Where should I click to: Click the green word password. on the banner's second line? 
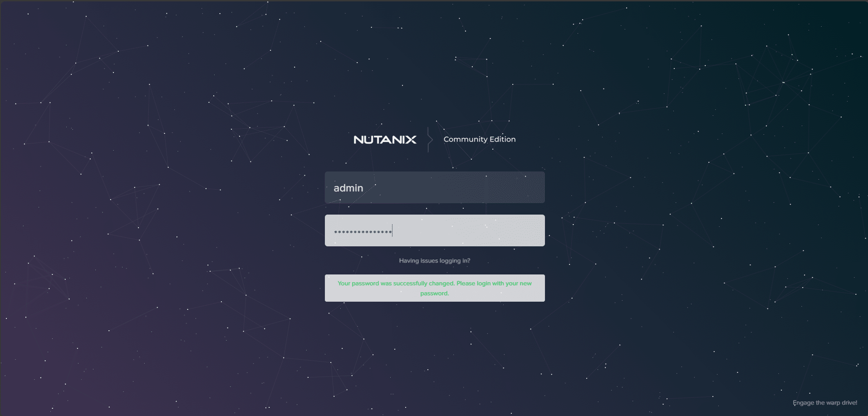pyautogui.click(x=434, y=294)
